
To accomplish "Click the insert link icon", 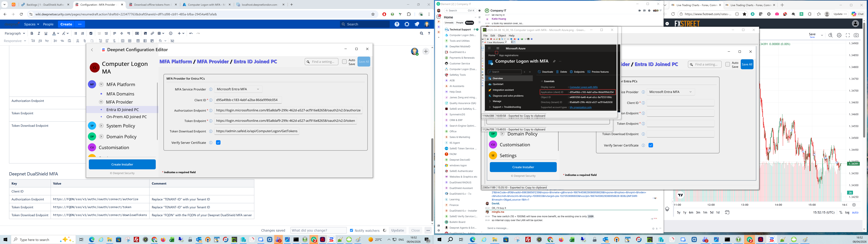I will (x=152, y=33).
